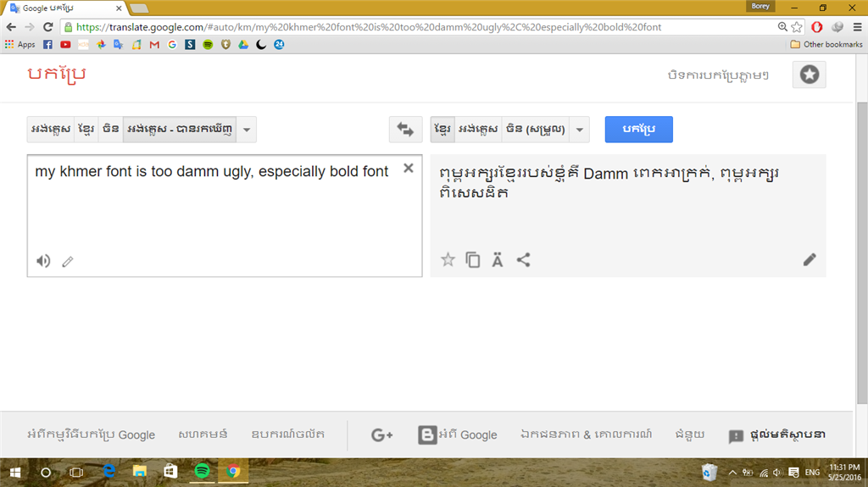Reload the page

(x=48, y=27)
